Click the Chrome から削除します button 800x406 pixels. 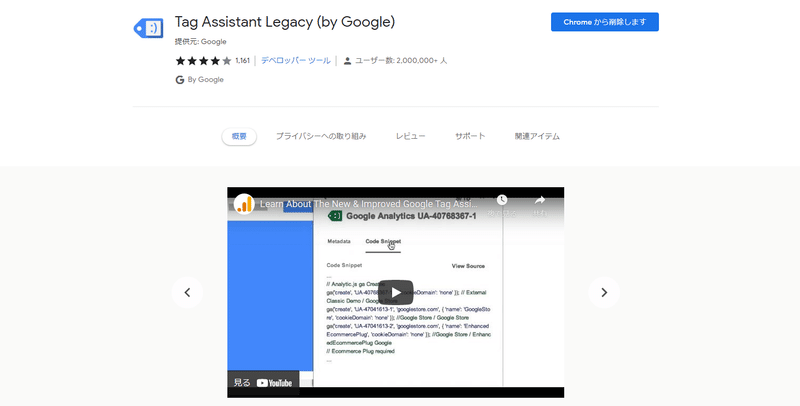pos(605,22)
